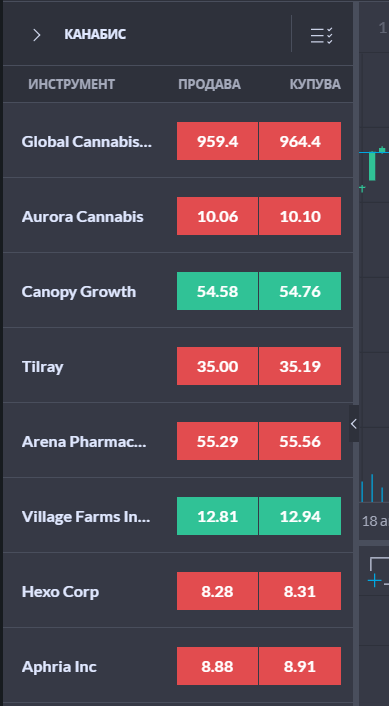Sort by КУПУВА column header
The width and height of the screenshot is (389, 706).
coord(315,84)
